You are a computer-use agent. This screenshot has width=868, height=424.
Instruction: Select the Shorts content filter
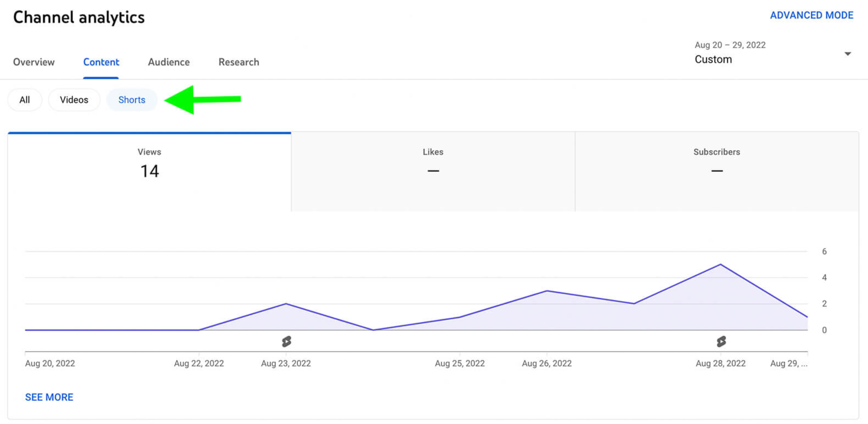coord(131,99)
